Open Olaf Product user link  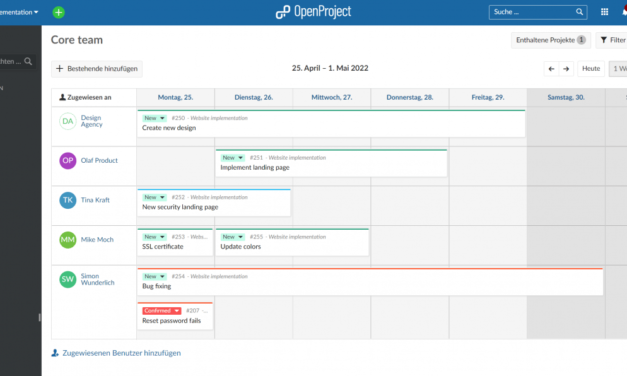99,160
